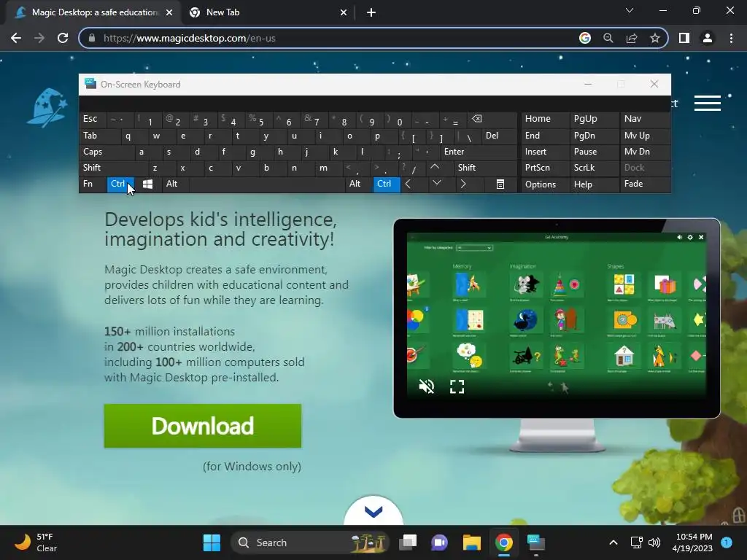Click the Options key on keyboard
Viewport: 747px width, 560px height.
coord(545,184)
